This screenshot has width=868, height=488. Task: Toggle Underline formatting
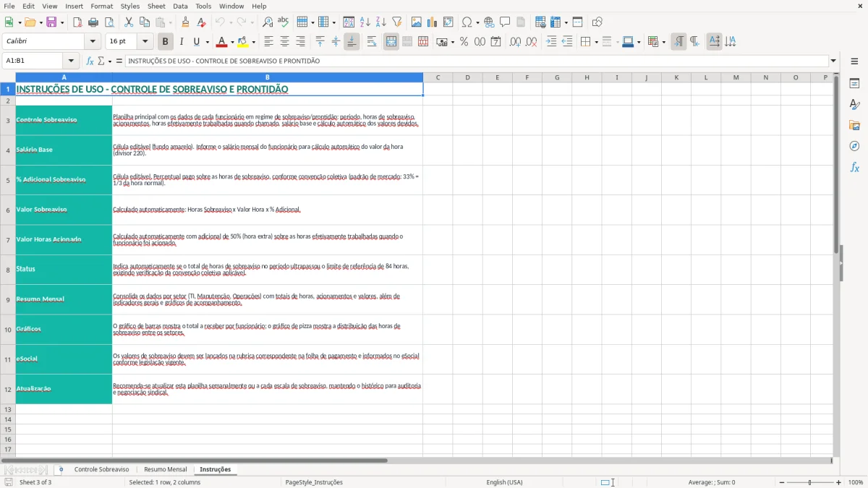[x=196, y=42]
